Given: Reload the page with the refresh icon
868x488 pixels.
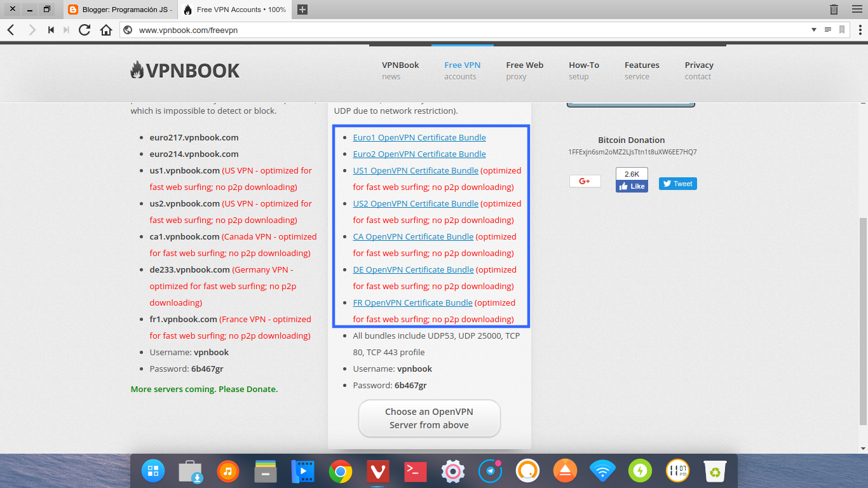Looking at the screenshot, I should click(x=85, y=30).
